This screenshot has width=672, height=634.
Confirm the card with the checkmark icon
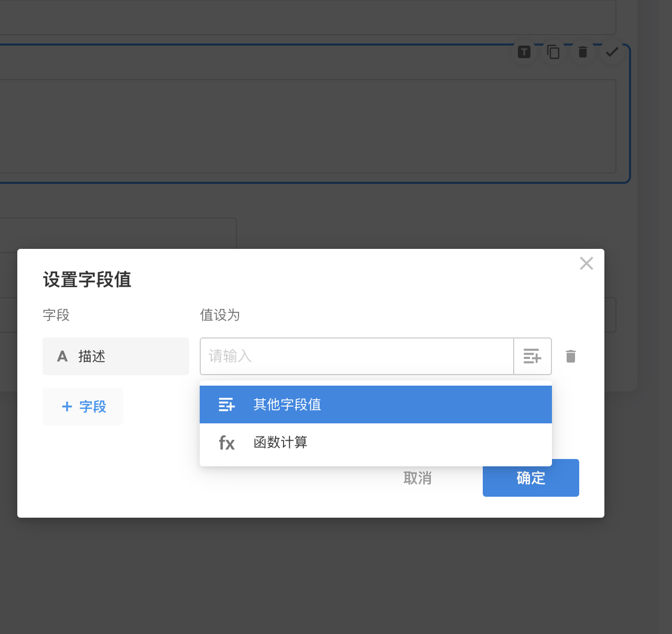tap(612, 52)
